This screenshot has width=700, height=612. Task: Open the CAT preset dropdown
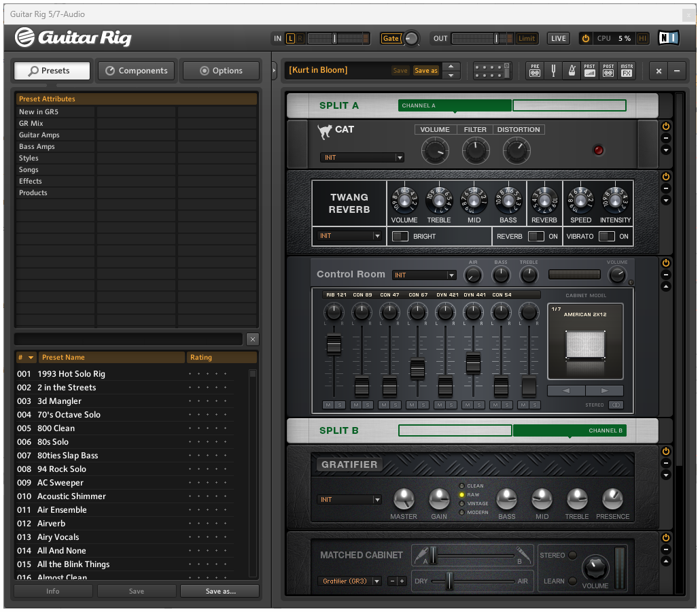point(362,157)
